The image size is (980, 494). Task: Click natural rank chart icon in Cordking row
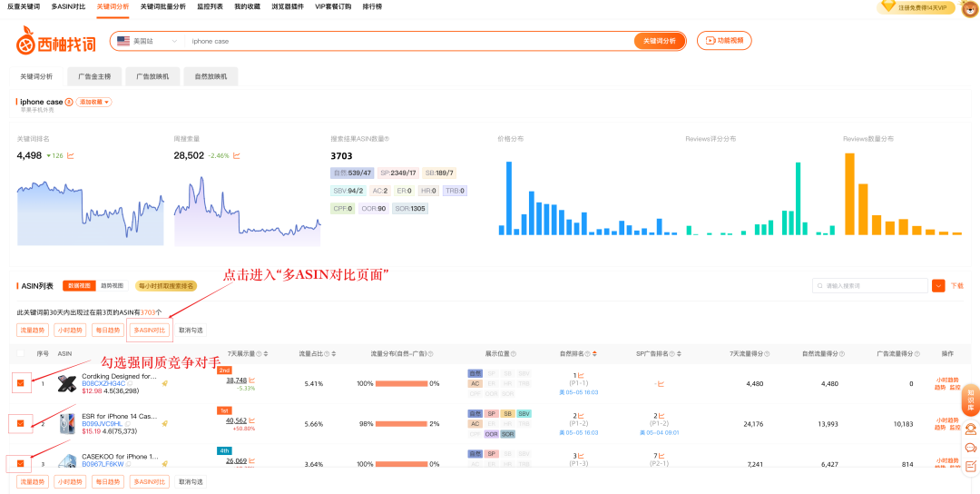581,376
